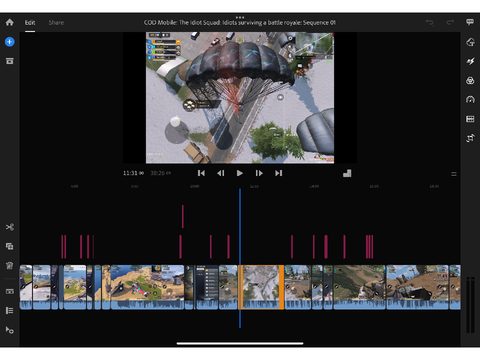Click the audio level meter at right
Image resolution: width=480 pixels, height=360 pixels.
point(470,305)
